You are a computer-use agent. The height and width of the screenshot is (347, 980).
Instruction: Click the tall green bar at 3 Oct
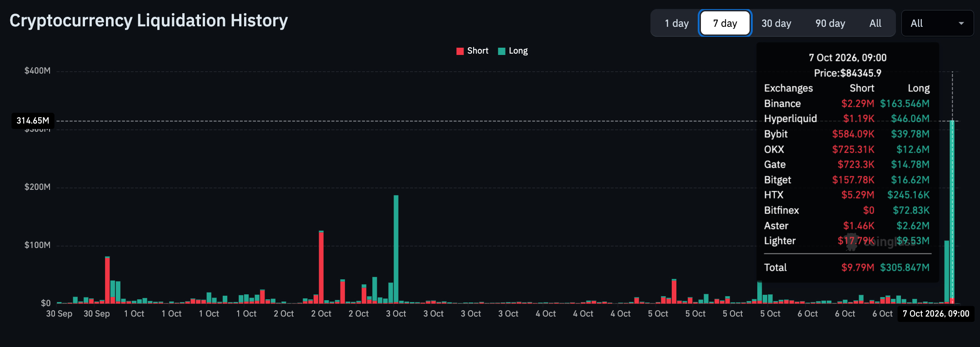click(396, 249)
